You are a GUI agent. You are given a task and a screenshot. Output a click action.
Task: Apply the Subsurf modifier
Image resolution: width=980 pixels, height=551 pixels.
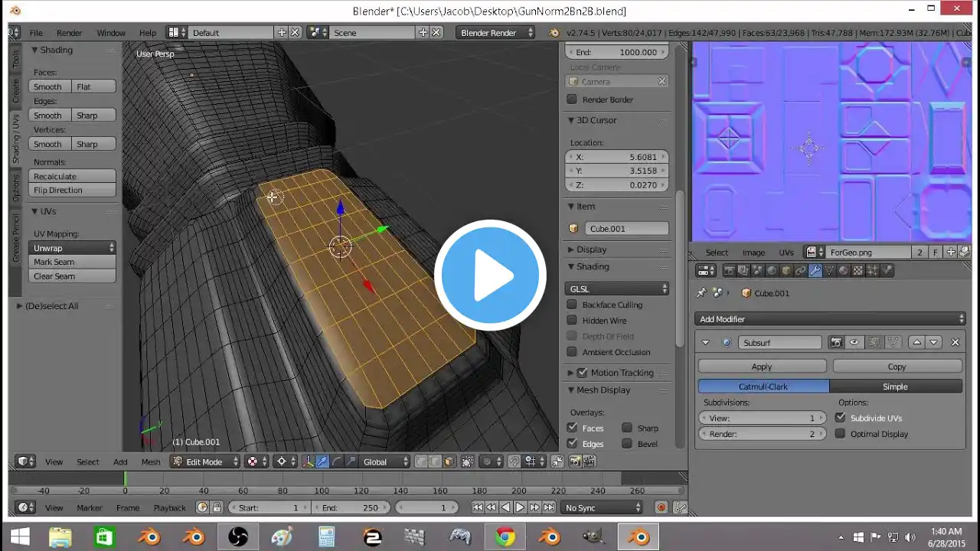coord(762,367)
